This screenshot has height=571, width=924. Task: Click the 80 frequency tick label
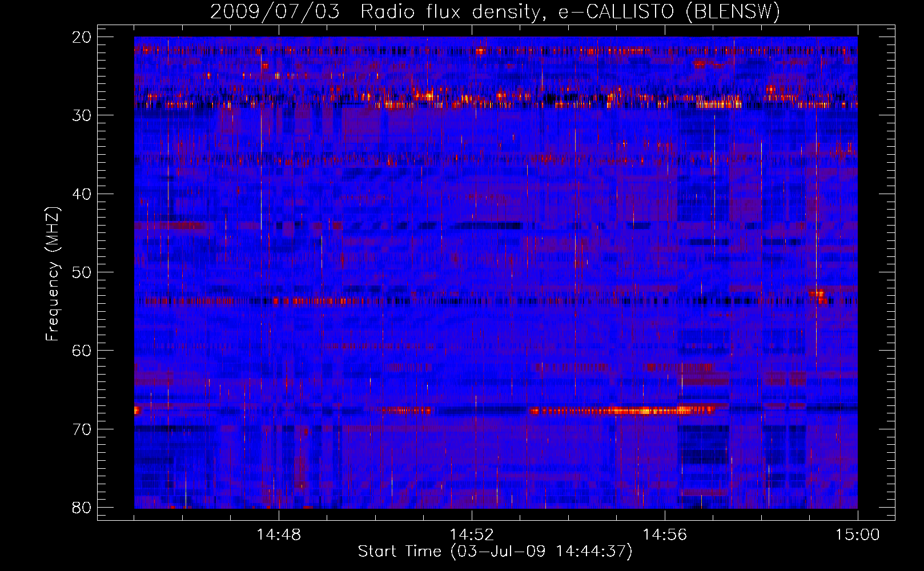82,508
